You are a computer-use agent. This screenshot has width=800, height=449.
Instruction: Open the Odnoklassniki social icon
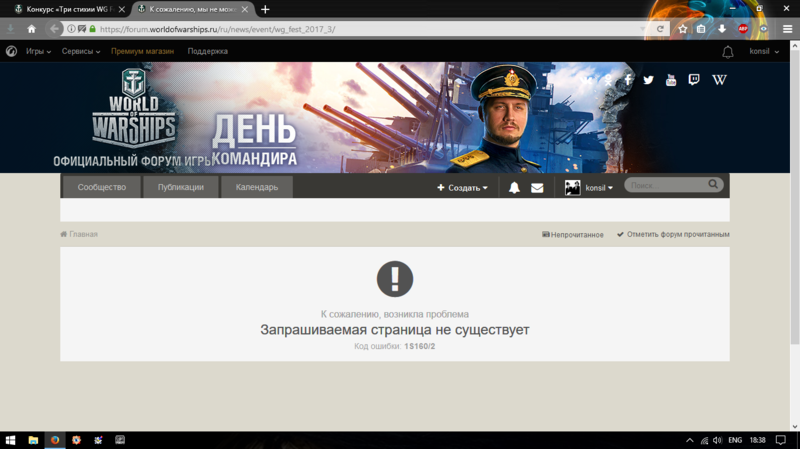point(608,80)
